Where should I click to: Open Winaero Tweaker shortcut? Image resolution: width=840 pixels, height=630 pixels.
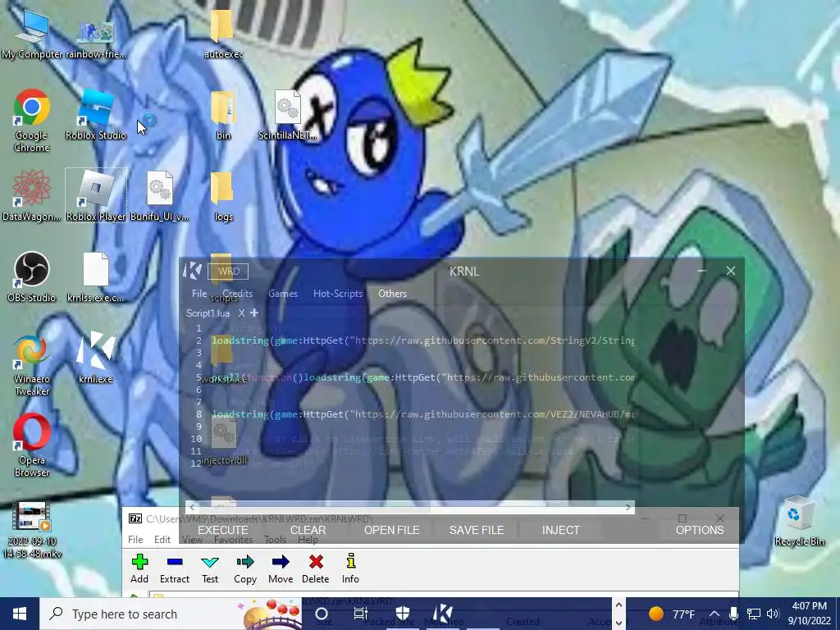point(32,364)
